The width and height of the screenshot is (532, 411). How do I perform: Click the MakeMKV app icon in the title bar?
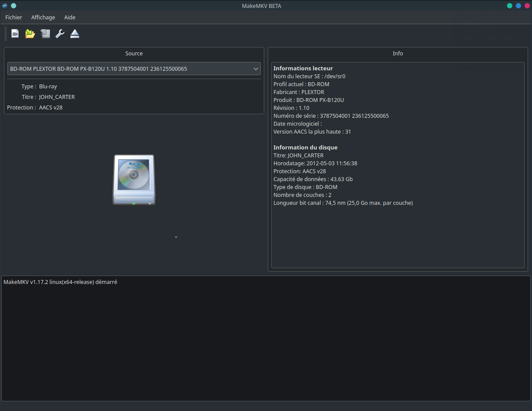5,6
